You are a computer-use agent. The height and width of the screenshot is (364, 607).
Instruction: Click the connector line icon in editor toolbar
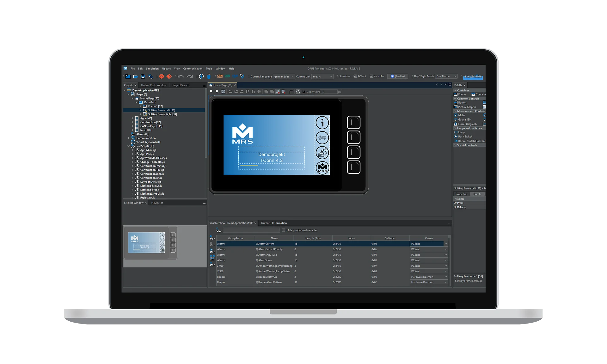pos(291,92)
